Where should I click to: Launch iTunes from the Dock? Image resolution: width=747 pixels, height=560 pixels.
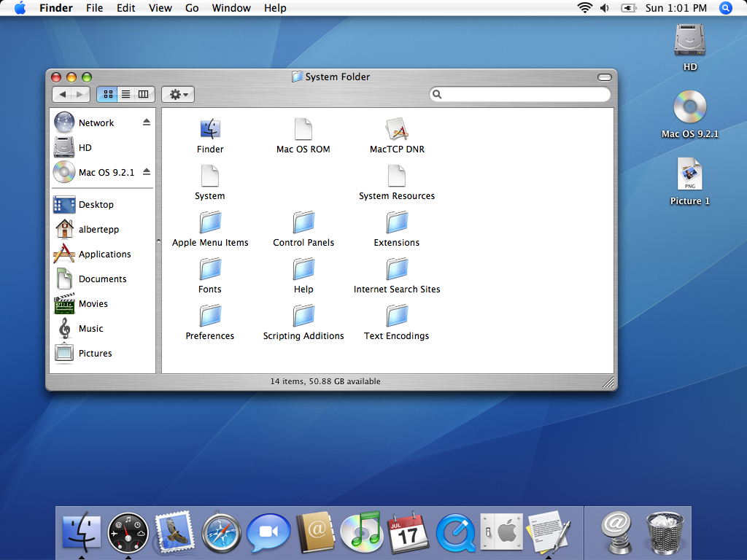coord(362,532)
